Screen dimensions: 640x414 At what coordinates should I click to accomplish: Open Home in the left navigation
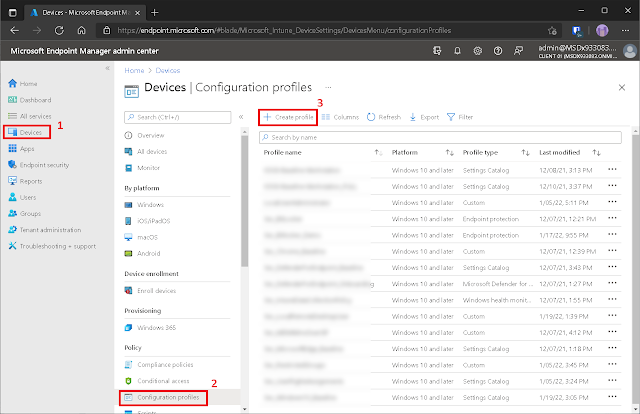point(23,84)
